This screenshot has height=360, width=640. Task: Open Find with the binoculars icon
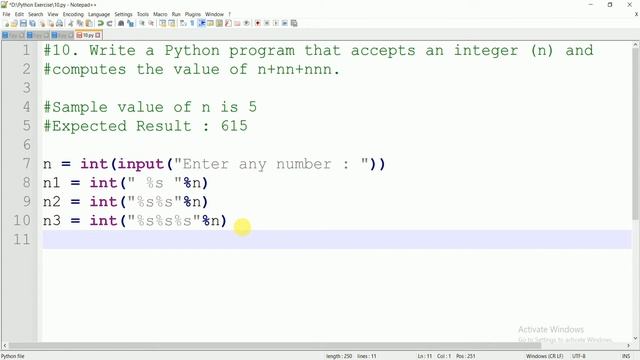tap(121, 23)
